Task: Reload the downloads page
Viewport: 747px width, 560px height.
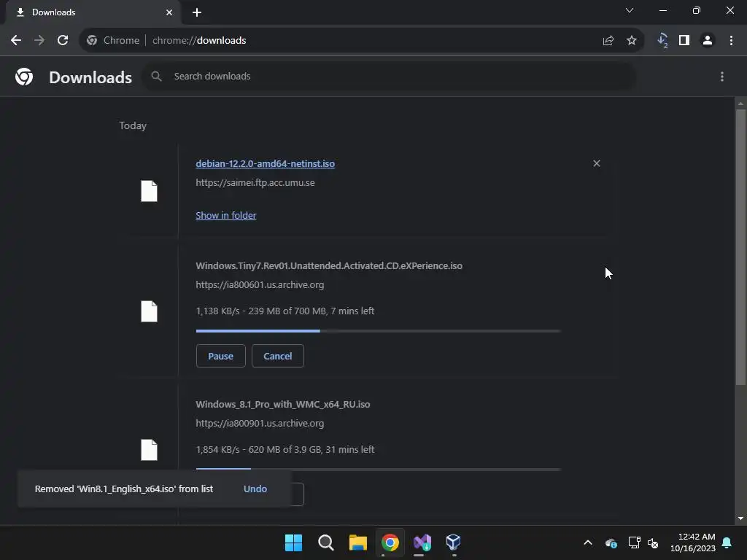Action: (x=63, y=41)
